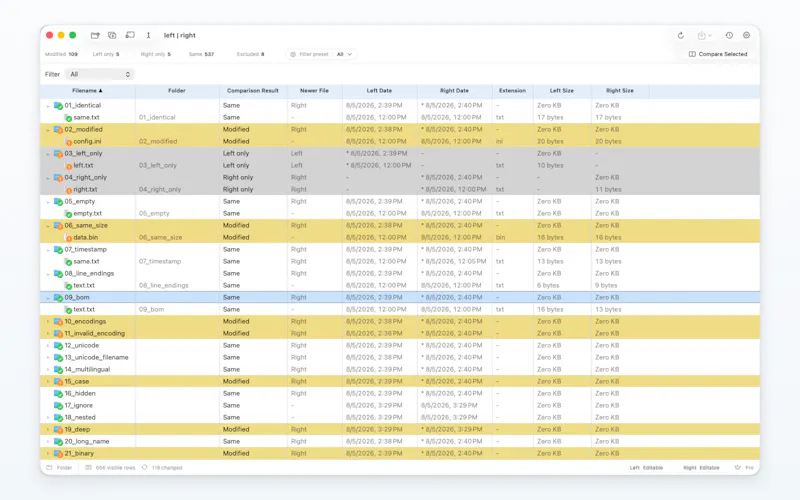Click Folder mode in status bar
This screenshot has width=800, height=500.
click(60, 468)
